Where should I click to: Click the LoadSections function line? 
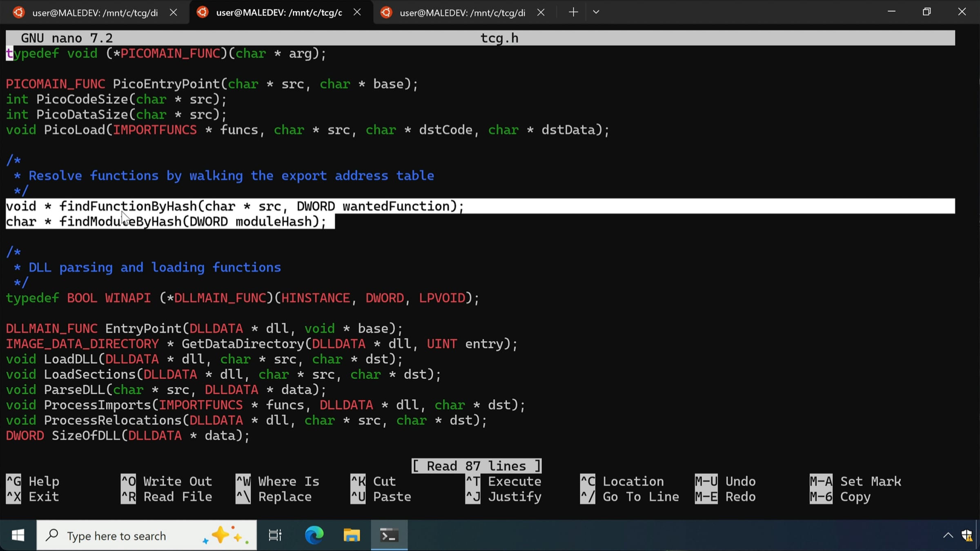(x=223, y=374)
